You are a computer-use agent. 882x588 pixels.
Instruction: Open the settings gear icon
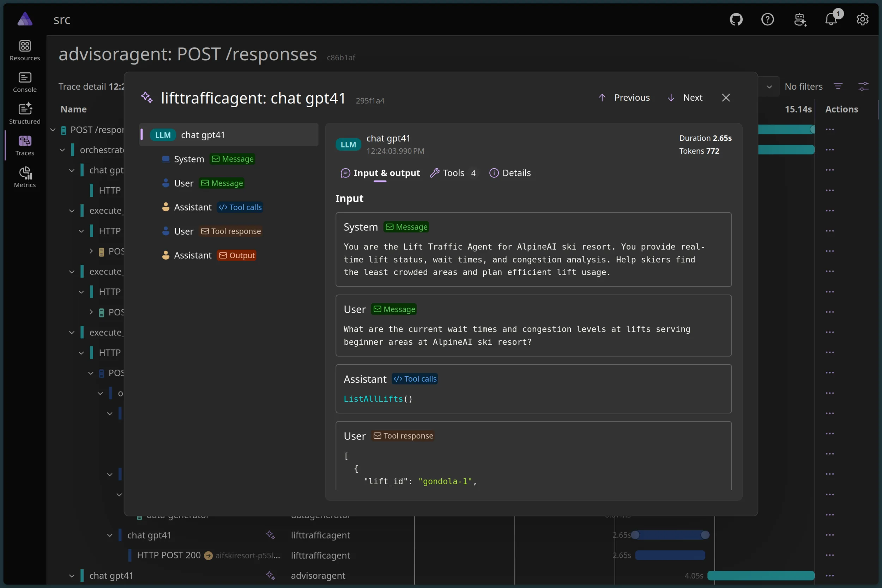click(x=863, y=19)
